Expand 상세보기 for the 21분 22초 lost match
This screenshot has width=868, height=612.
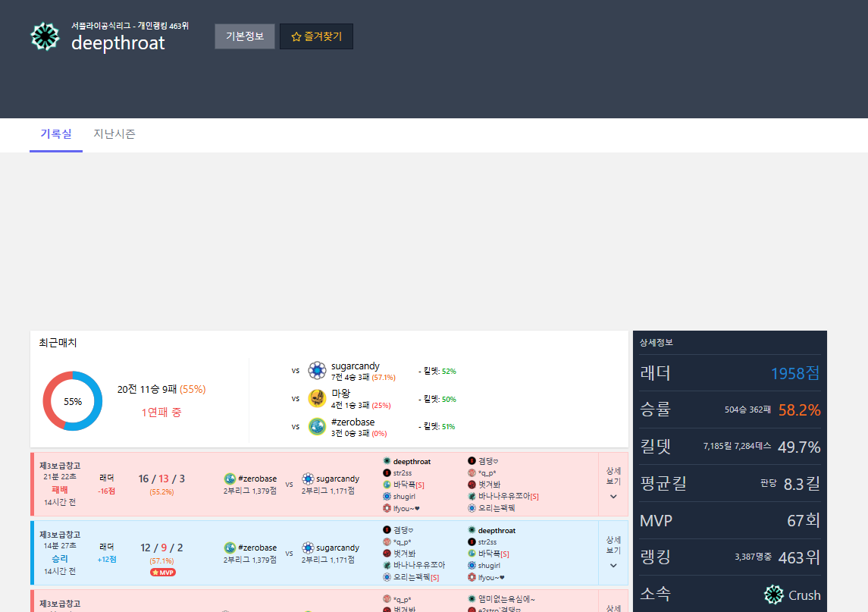coord(613,485)
